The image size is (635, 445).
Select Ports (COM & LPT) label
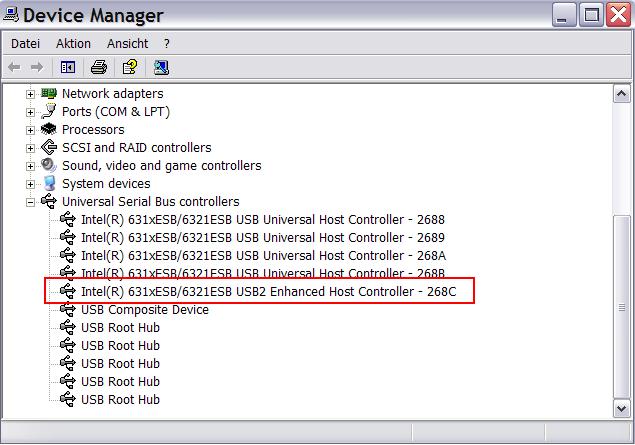[x=116, y=111]
